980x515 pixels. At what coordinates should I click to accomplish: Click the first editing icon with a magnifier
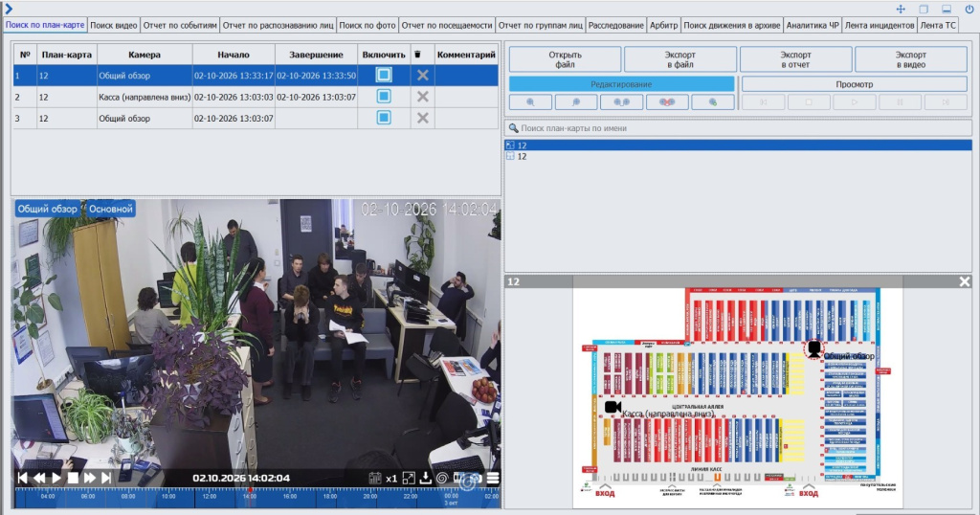[530, 101]
